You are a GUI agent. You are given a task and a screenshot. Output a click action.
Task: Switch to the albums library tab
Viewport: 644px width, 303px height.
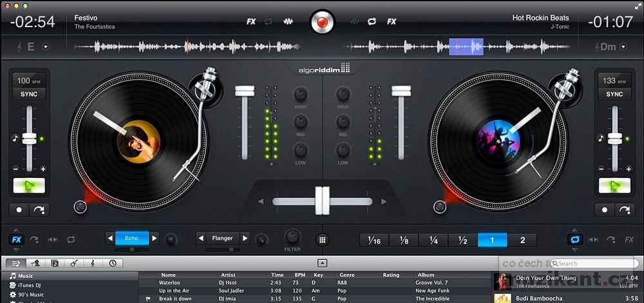click(x=55, y=263)
